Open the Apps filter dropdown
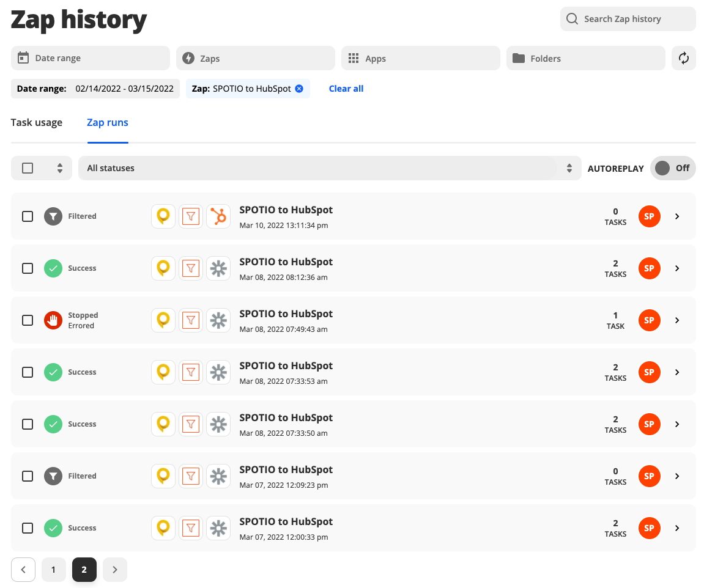The height and width of the screenshot is (588, 704). click(421, 58)
